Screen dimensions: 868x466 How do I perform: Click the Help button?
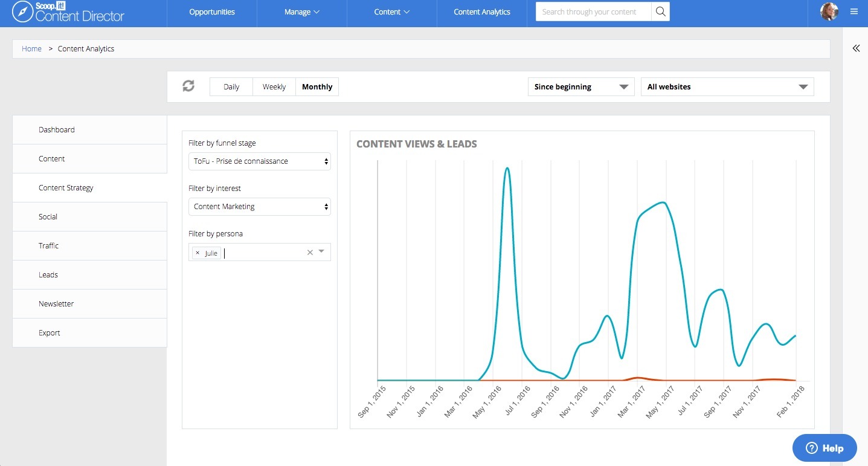[825, 448]
